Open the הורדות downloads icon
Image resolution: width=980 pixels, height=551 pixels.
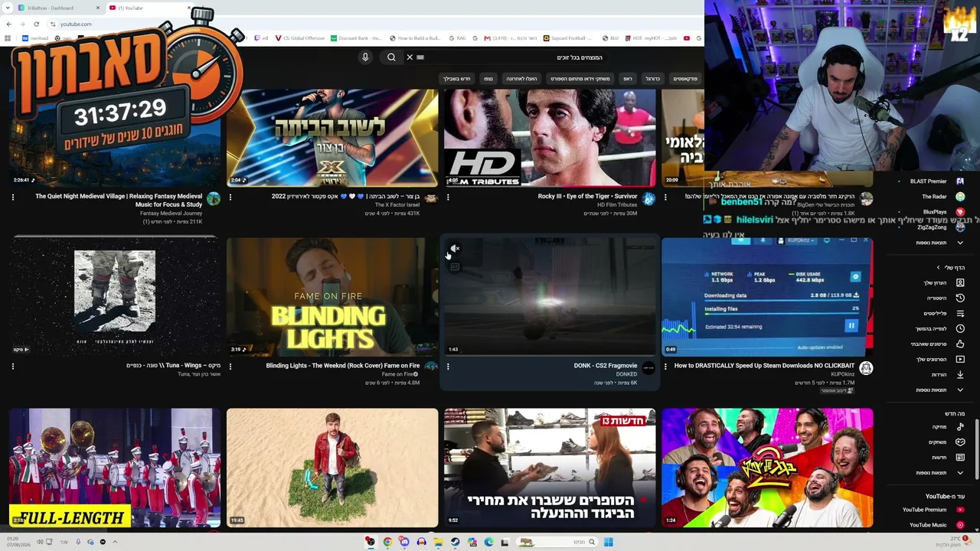tap(960, 375)
